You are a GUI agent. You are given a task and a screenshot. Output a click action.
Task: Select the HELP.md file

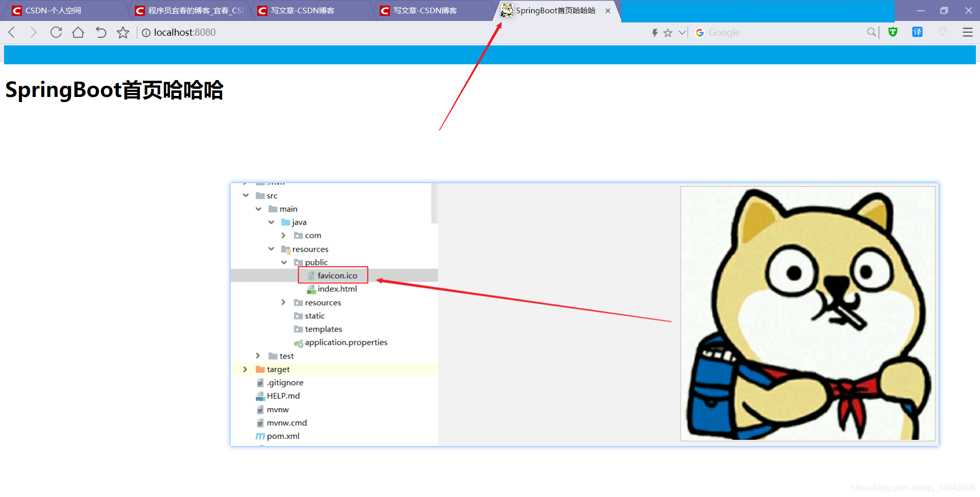pyautogui.click(x=278, y=395)
